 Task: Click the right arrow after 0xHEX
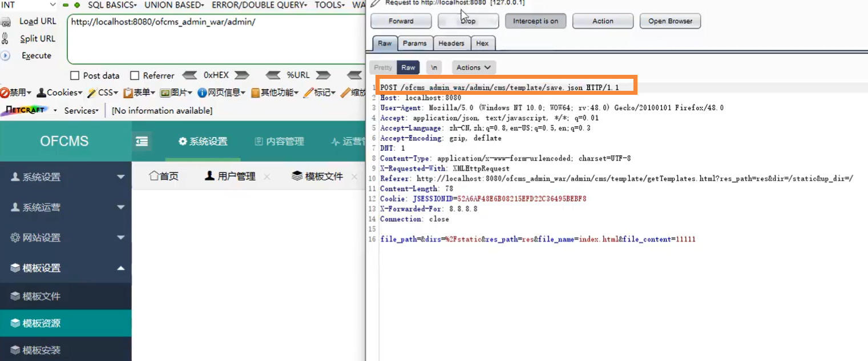tap(242, 75)
